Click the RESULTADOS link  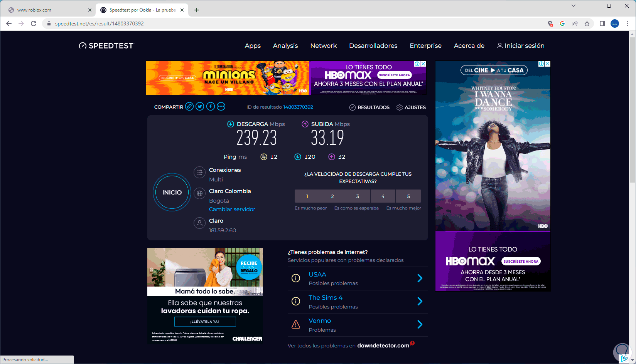click(x=373, y=107)
